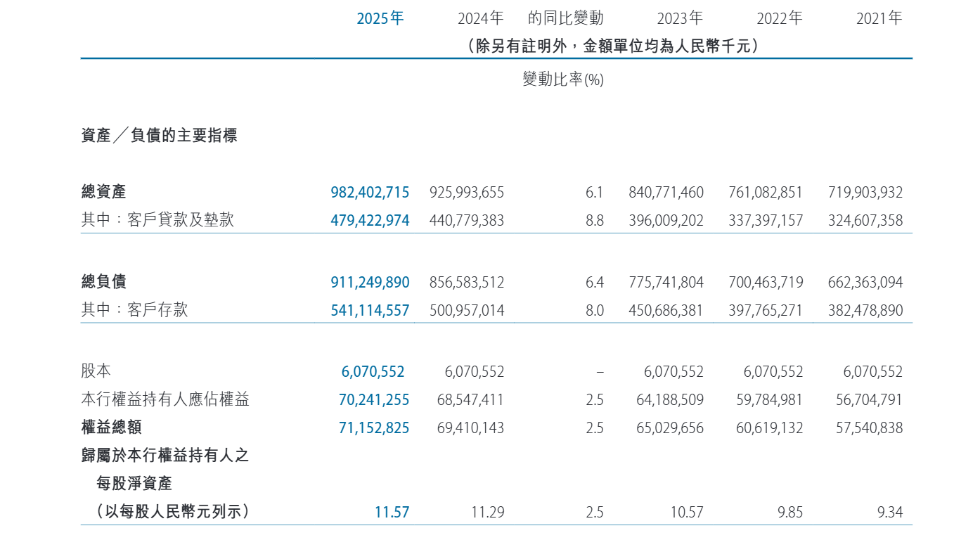Click the 2023年 column header
980x540 pixels.
pos(680,18)
